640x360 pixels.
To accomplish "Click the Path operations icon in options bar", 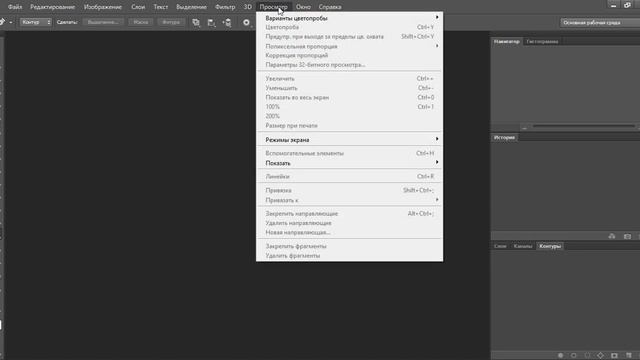I will tap(196, 22).
